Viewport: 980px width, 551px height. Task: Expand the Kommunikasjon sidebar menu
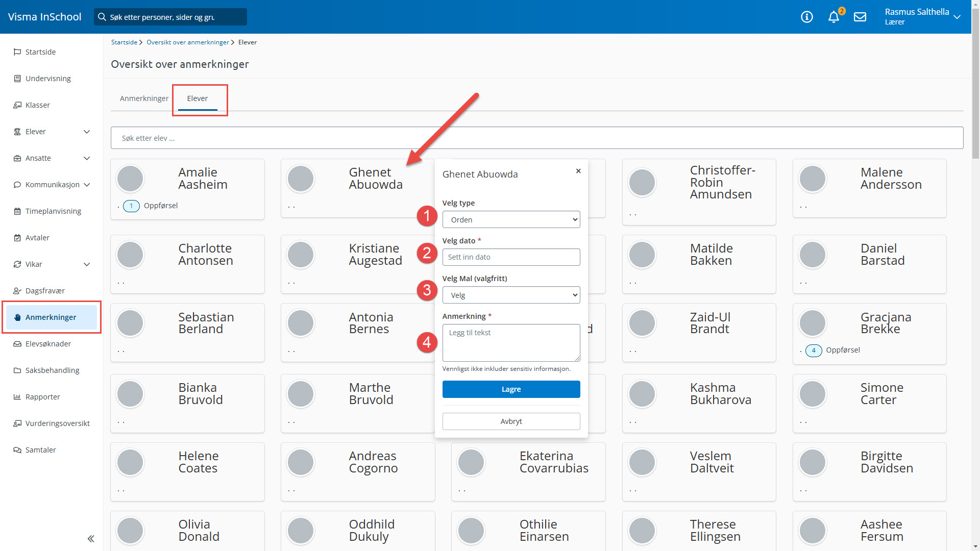87,185
